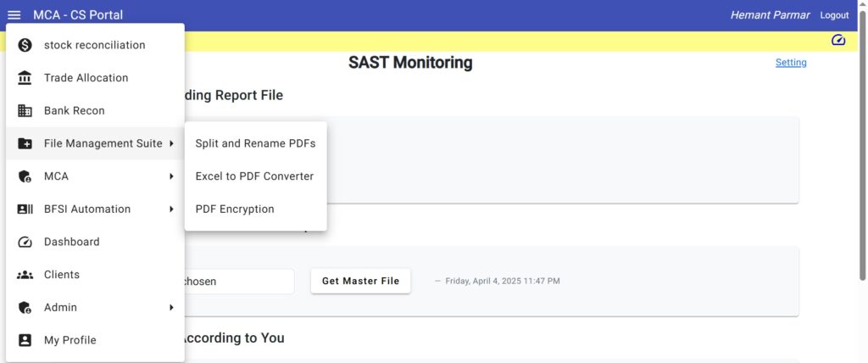Select Split and Rename PDFs
This screenshot has width=868, height=363.
tap(255, 143)
